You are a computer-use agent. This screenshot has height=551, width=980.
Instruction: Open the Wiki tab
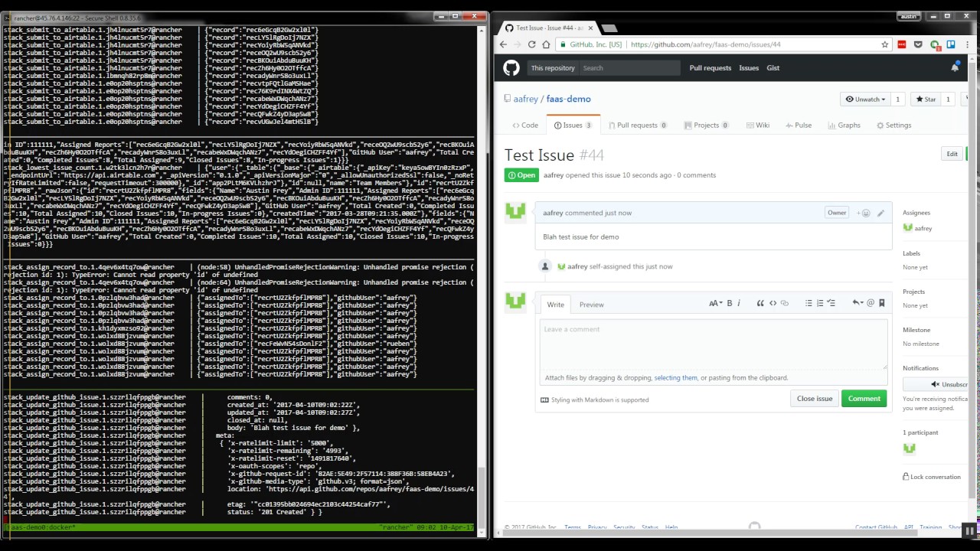pos(756,126)
